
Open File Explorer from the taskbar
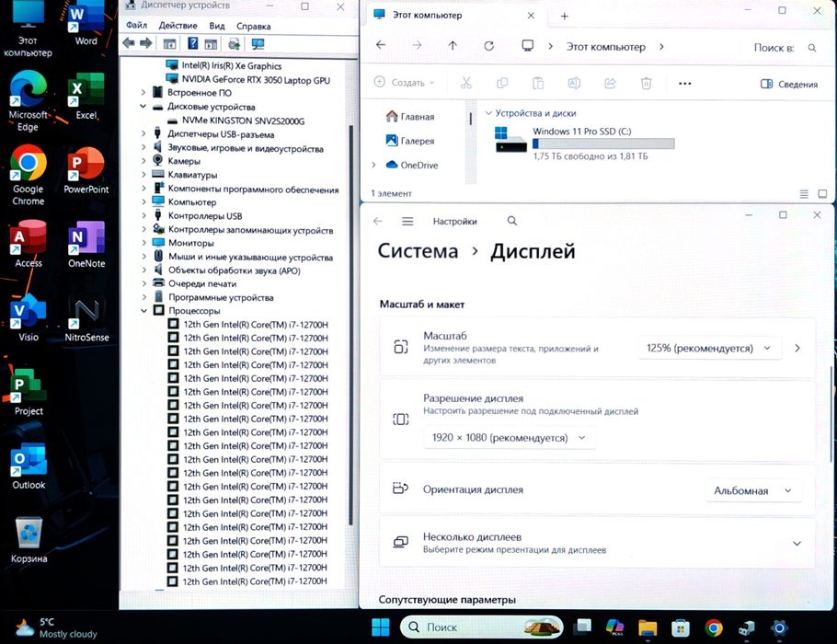tap(647, 628)
